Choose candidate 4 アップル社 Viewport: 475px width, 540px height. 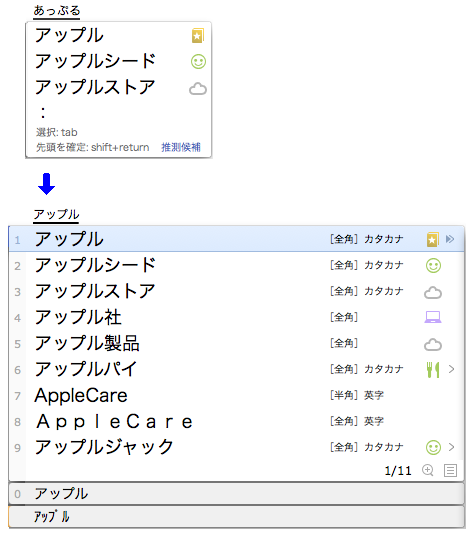(x=236, y=317)
